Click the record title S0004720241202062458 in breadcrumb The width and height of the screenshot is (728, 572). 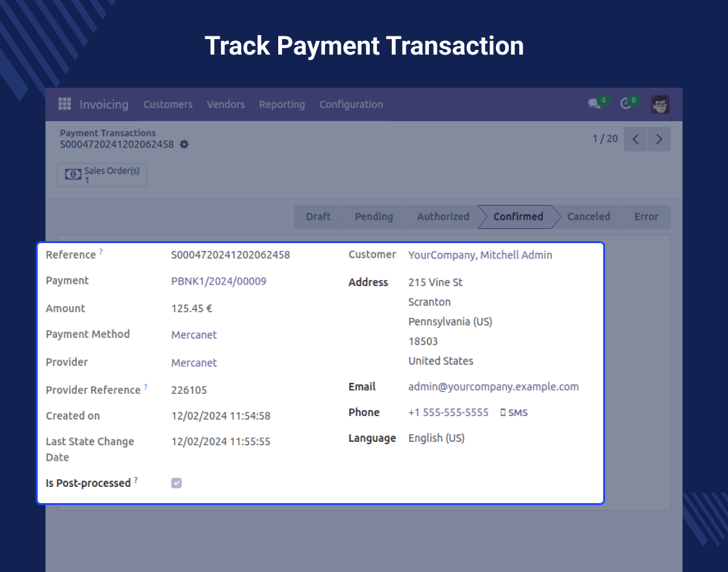116,144
